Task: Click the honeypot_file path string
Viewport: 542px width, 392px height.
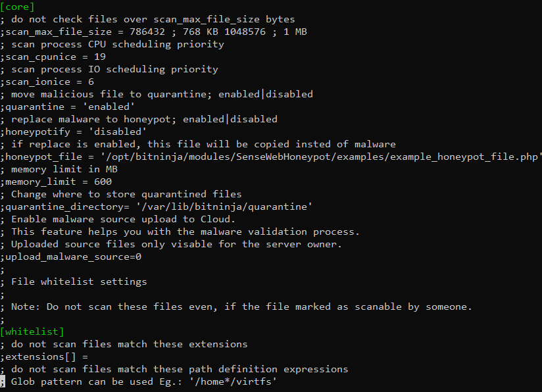Action: 321,157
